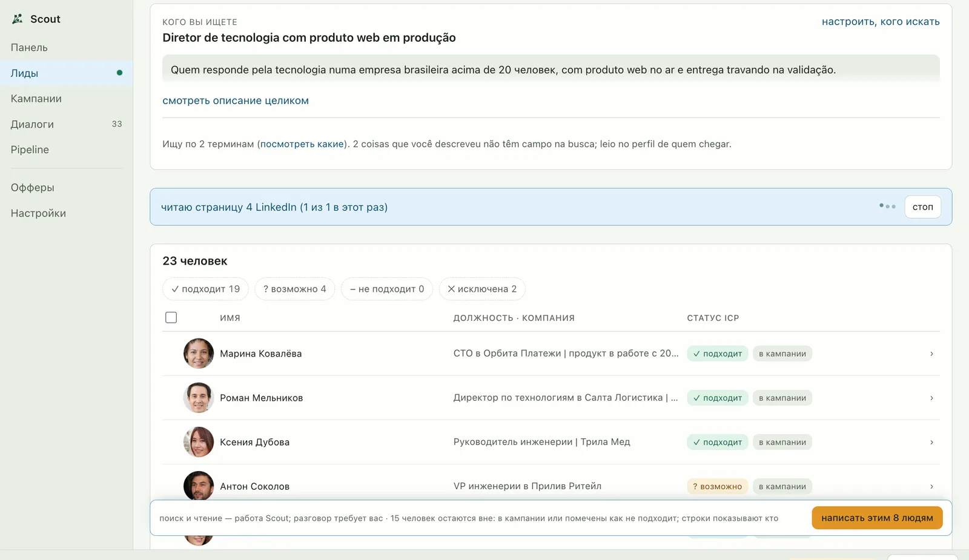This screenshot has height=560, width=969.
Task: Click the 23 человек heading
Action: [195, 261]
